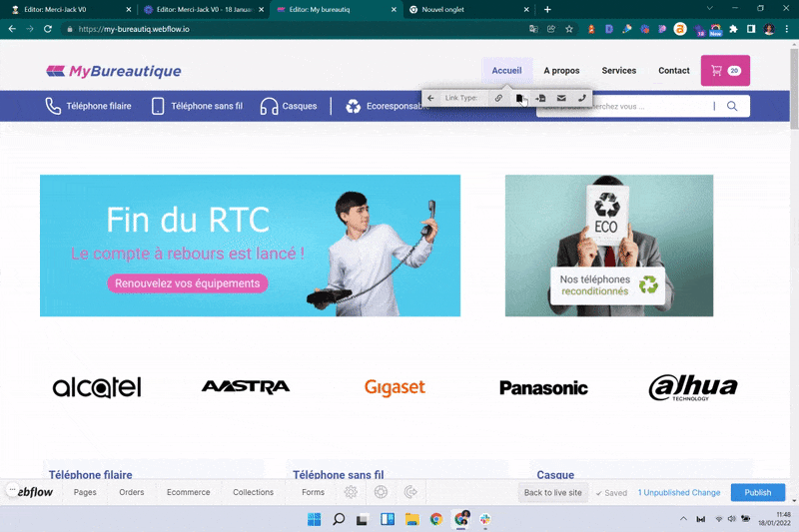Image resolution: width=799 pixels, height=532 pixels.
Task: Click the A propos navigation link
Action: tap(561, 70)
